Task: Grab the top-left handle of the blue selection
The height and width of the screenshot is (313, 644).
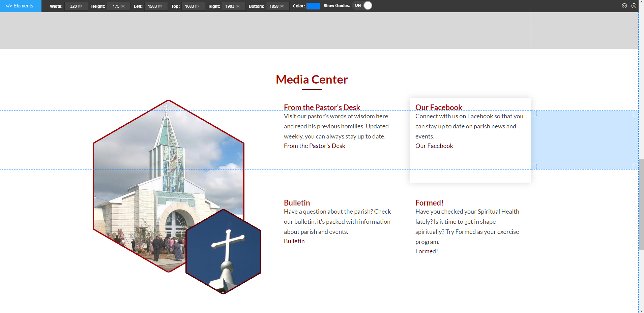Action: [x=533, y=114]
